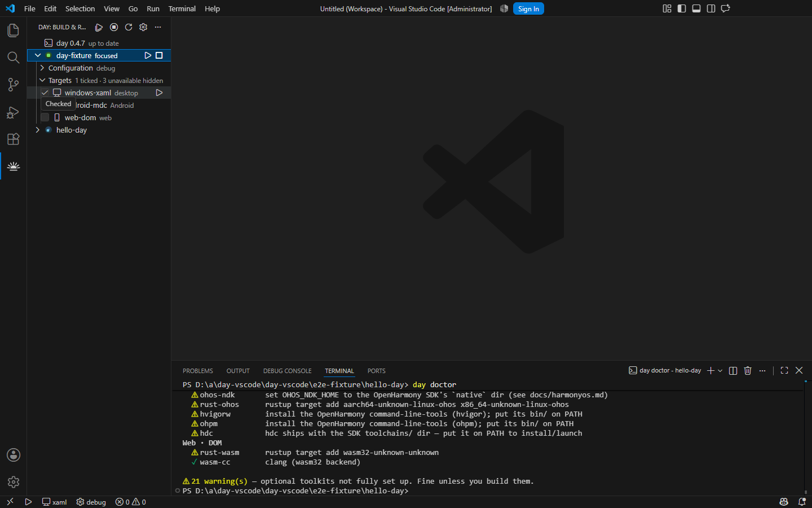Click the stop icon in Day panel header
The width and height of the screenshot is (812, 508).
point(114,27)
